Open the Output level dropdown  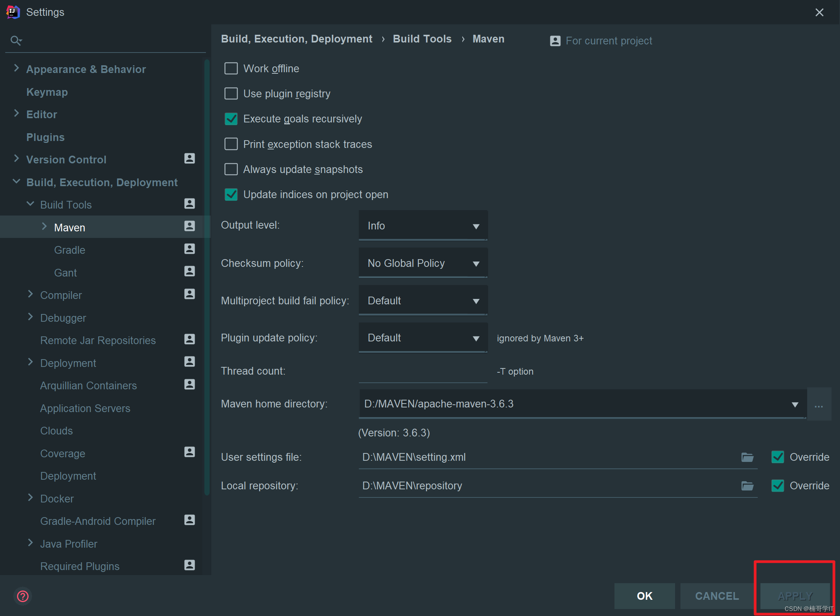tap(423, 226)
